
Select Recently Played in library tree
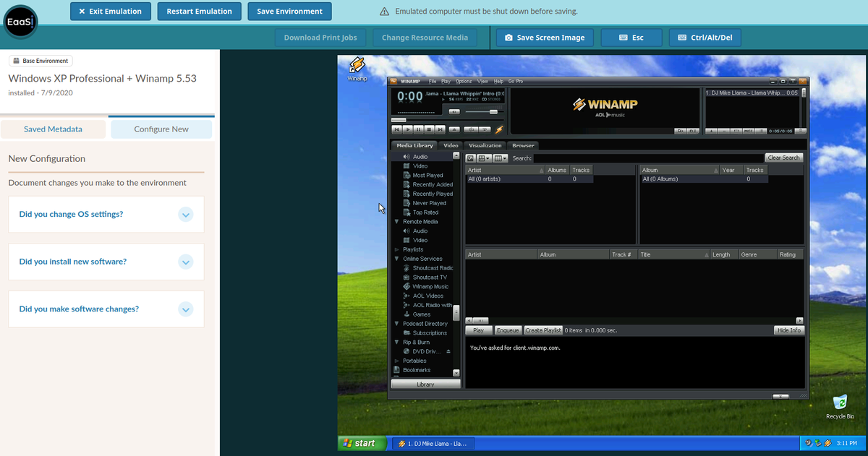click(432, 194)
